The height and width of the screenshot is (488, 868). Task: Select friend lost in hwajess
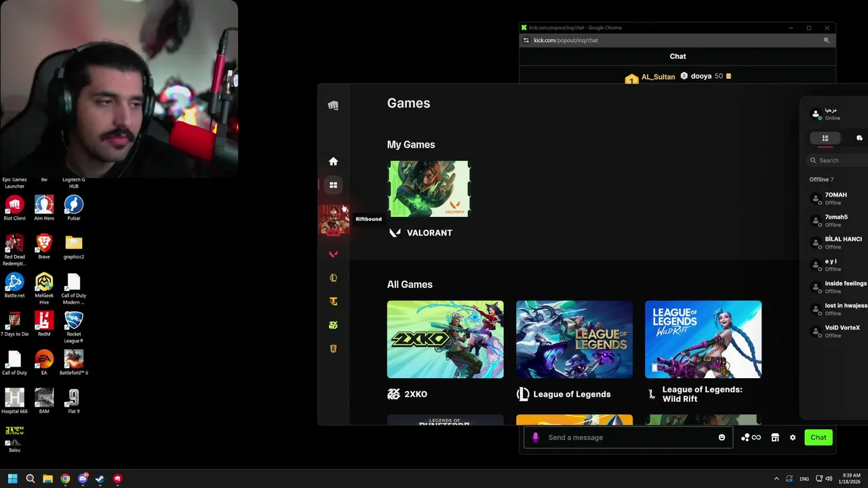838,309
